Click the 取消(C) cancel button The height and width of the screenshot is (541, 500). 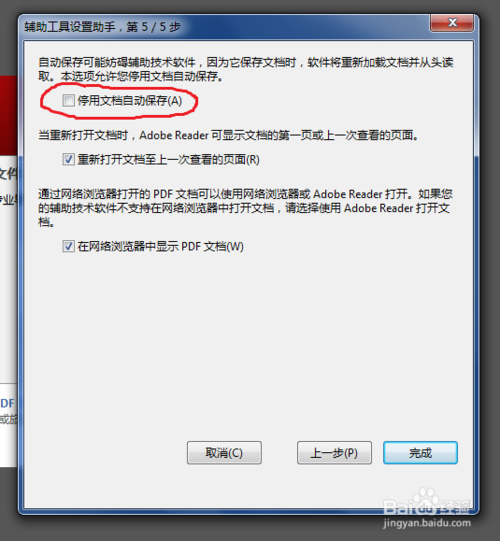click(224, 453)
